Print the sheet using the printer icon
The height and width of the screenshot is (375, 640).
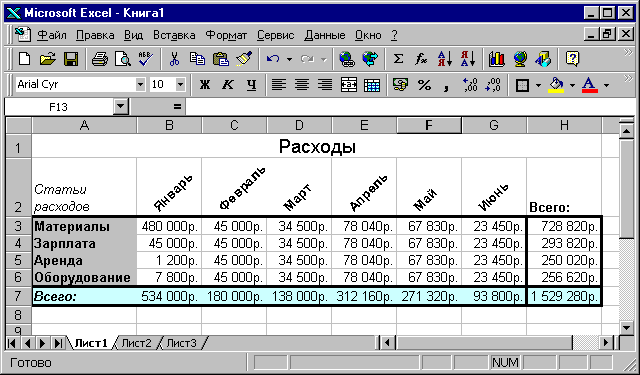(100, 59)
